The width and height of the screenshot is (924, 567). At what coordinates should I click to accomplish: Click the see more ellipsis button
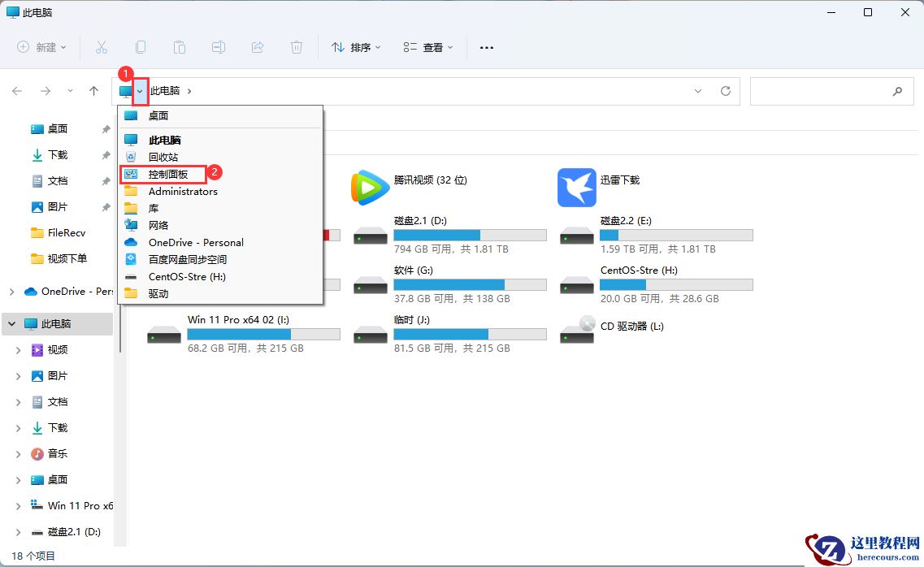[486, 47]
